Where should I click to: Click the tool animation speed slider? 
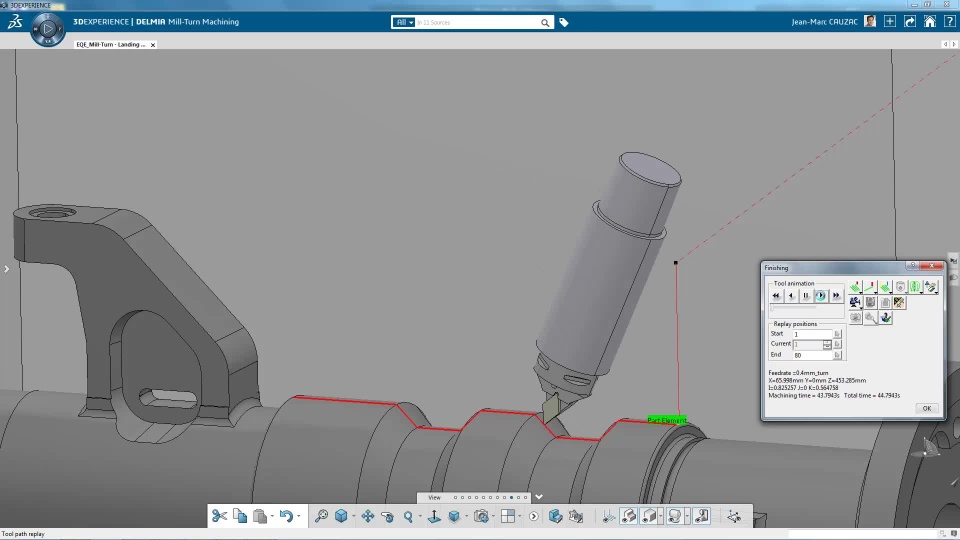(x=793, y=307)
